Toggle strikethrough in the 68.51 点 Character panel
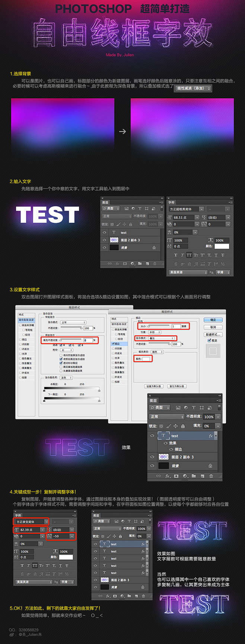 (223, 255)
